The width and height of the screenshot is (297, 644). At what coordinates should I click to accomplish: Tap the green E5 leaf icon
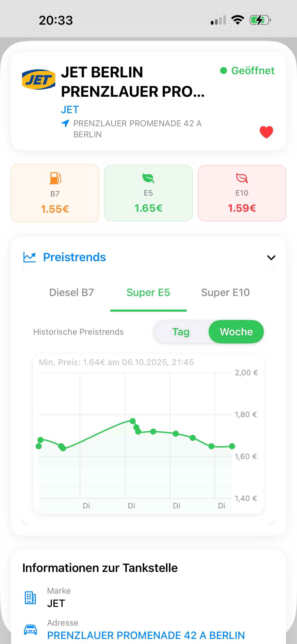[148, 178]
